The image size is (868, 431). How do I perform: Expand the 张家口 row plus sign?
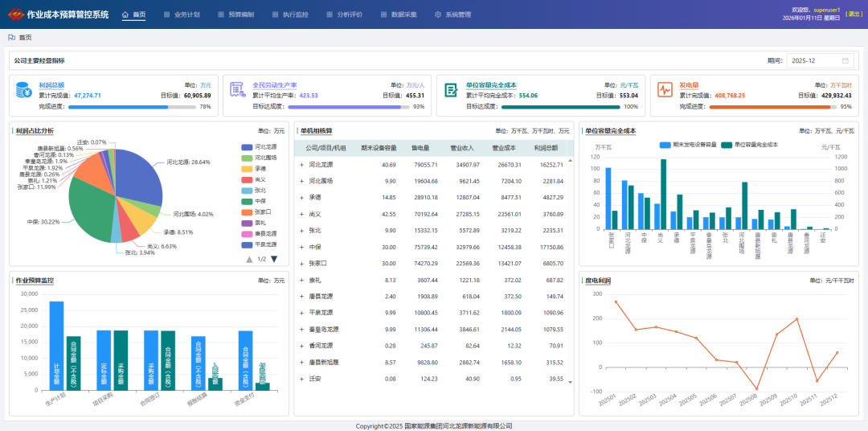point(301,263)
